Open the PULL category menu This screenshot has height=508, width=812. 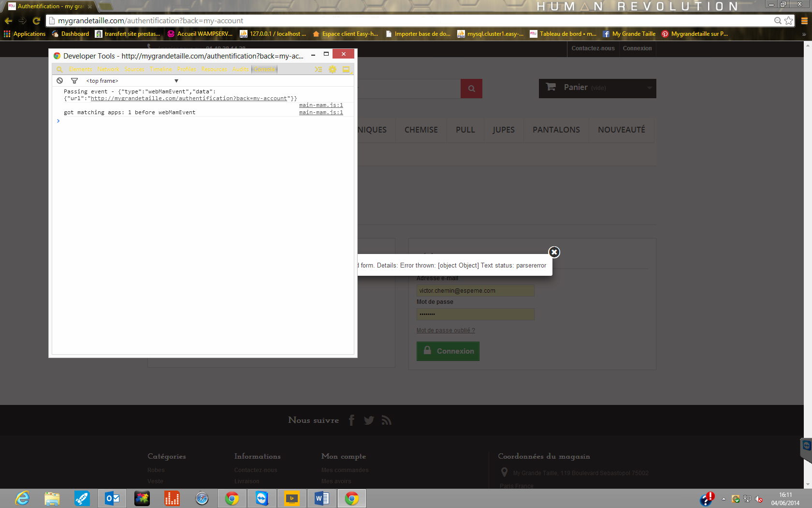465,130
